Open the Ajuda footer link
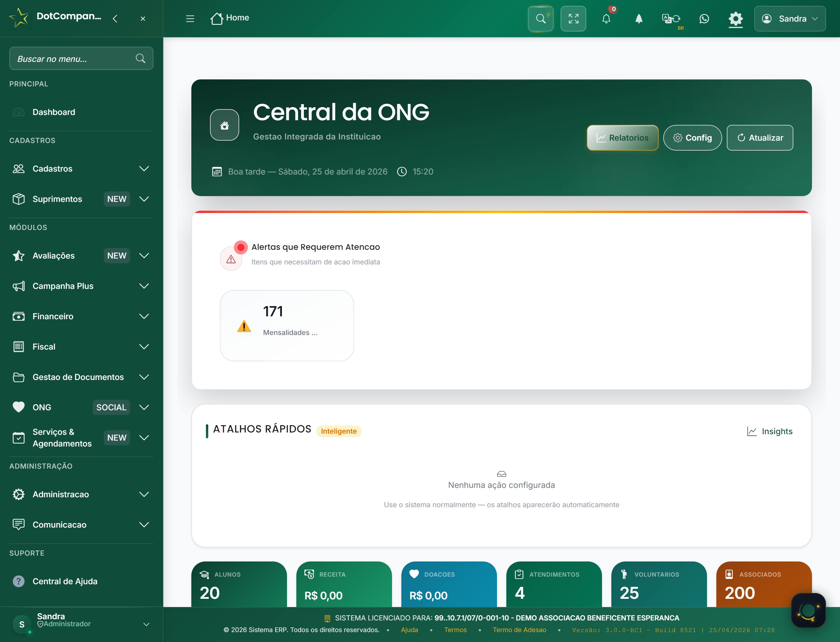The image size is (840, 642). point(409,630)
